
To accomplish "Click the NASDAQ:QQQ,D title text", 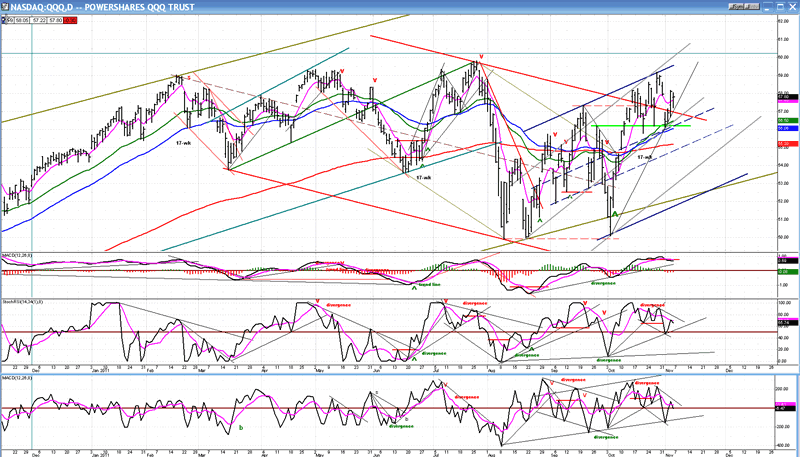I will coord(41,7).
